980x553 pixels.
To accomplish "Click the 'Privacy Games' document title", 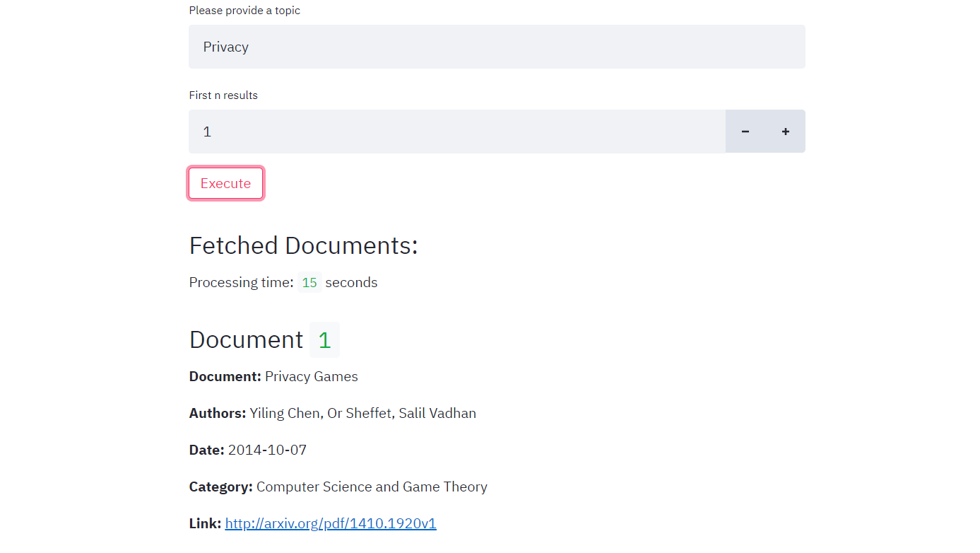I will (x=312, y=376).
